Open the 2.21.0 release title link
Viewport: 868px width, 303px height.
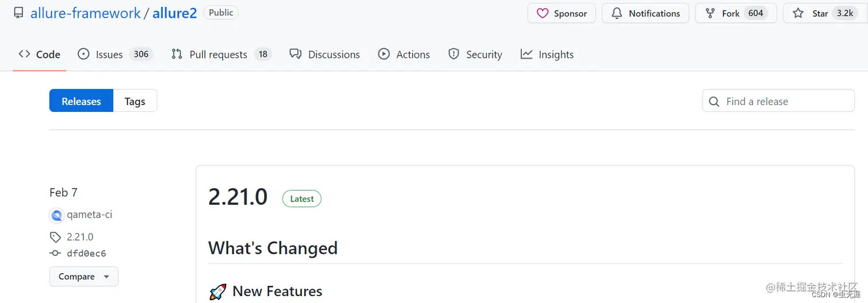238,197
